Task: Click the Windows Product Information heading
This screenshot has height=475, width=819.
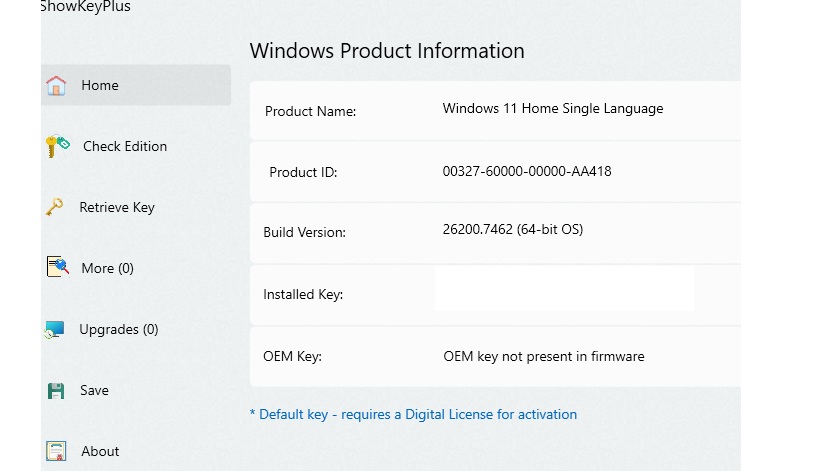Action: coord(387,51)
